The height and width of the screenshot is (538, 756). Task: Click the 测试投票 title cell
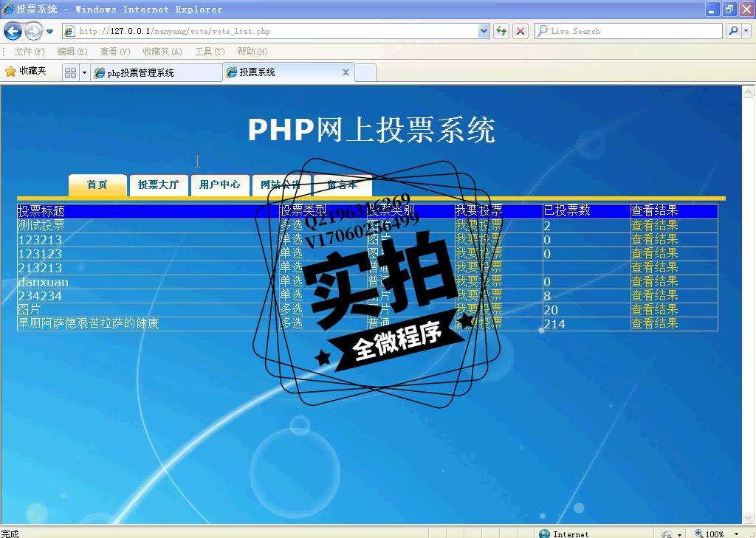click(148, 225)
